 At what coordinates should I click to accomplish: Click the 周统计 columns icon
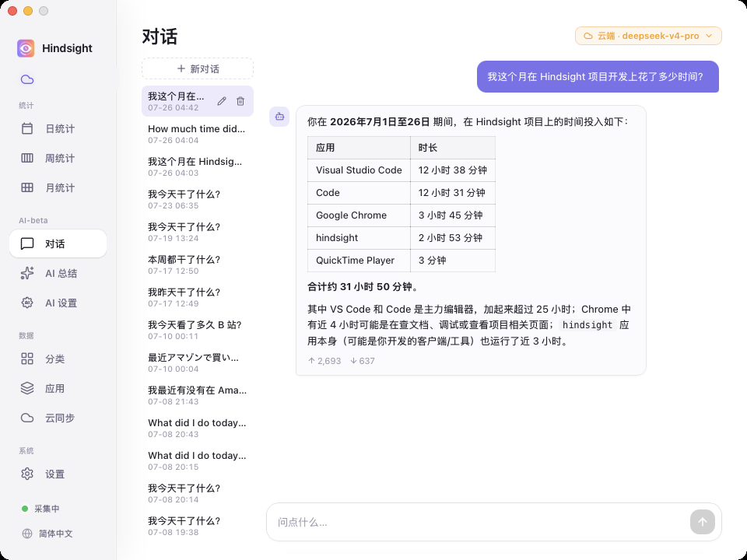[27, 158]
